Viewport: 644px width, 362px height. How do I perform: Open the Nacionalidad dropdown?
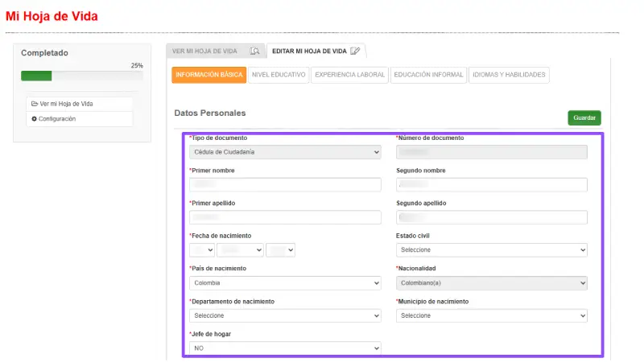(x=491, y=283)
